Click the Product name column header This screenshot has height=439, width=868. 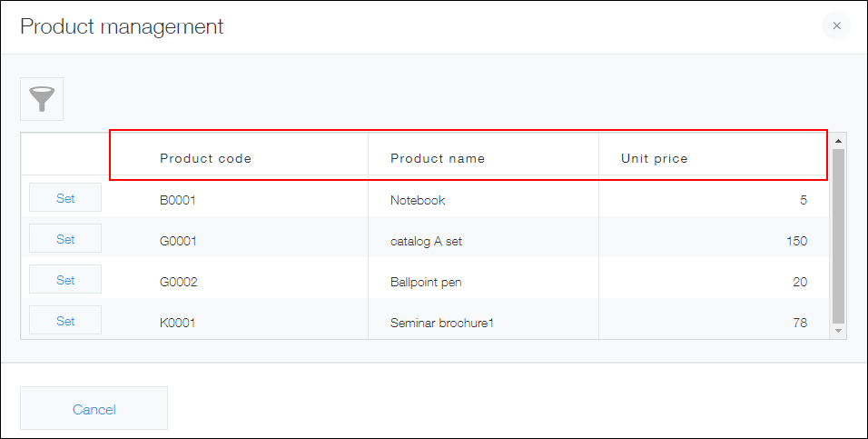(x=438, y=158)
